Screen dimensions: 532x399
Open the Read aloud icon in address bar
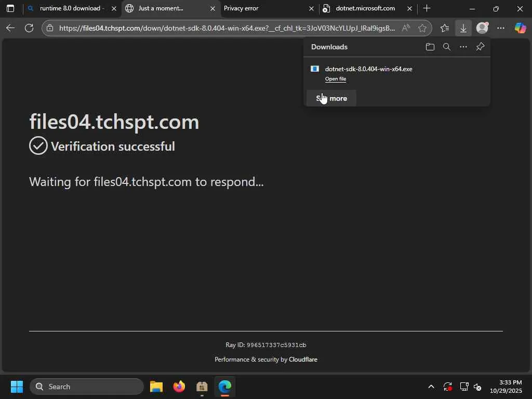click(406, 28)
